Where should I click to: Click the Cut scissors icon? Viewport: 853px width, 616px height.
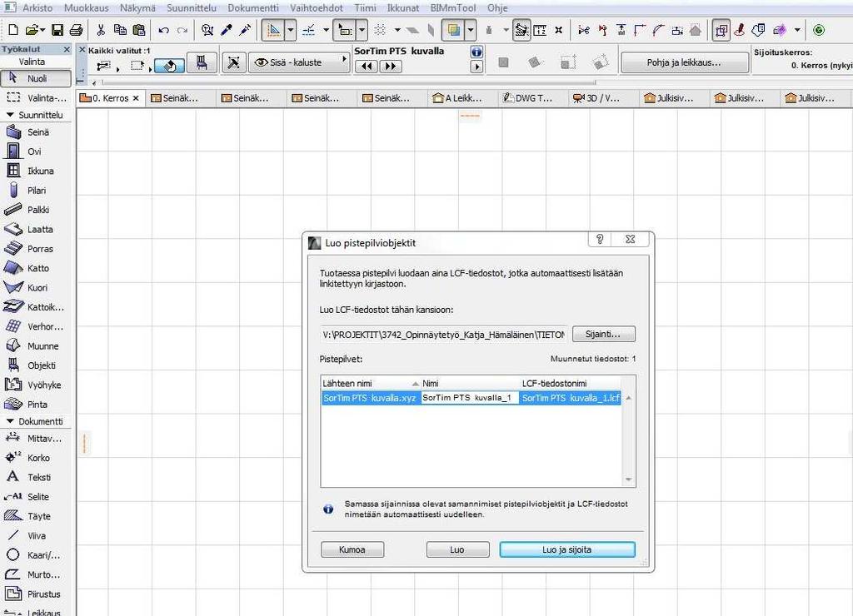(x=101, y=30)
